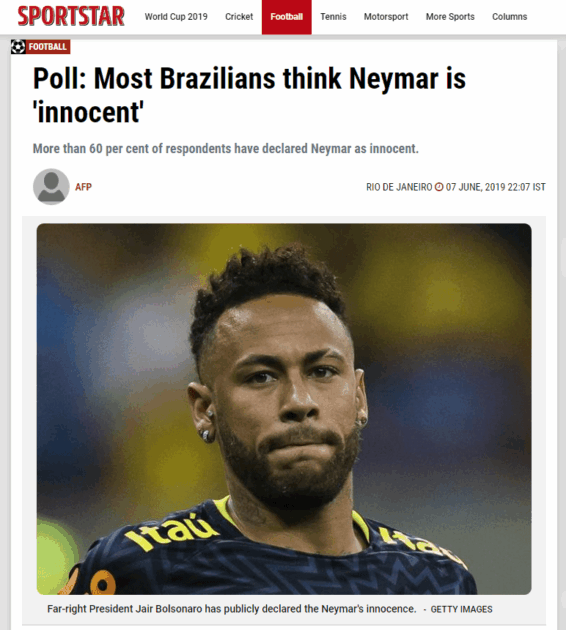The height and width of the screenshot is (630, 566).
Task: Go to the Cricket section
Action: tap(239, 17)
